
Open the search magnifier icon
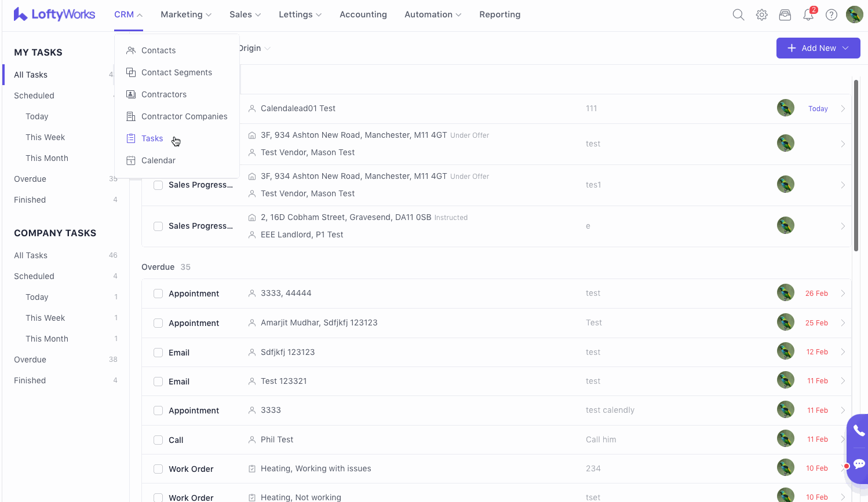[x=738, y=15]
